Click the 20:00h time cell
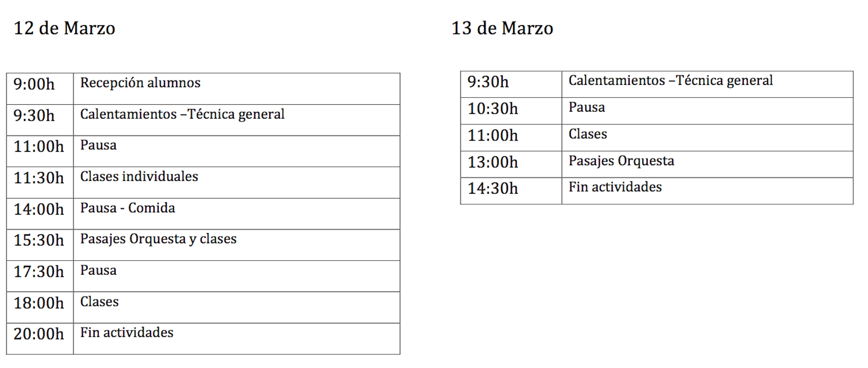Screen dimensions: 868x368 (x=39, y=334)
